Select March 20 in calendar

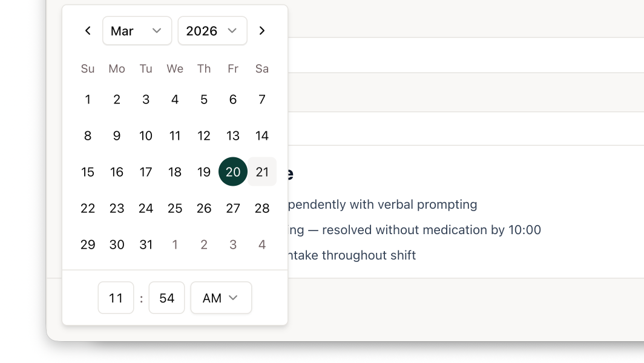[233, 172]
